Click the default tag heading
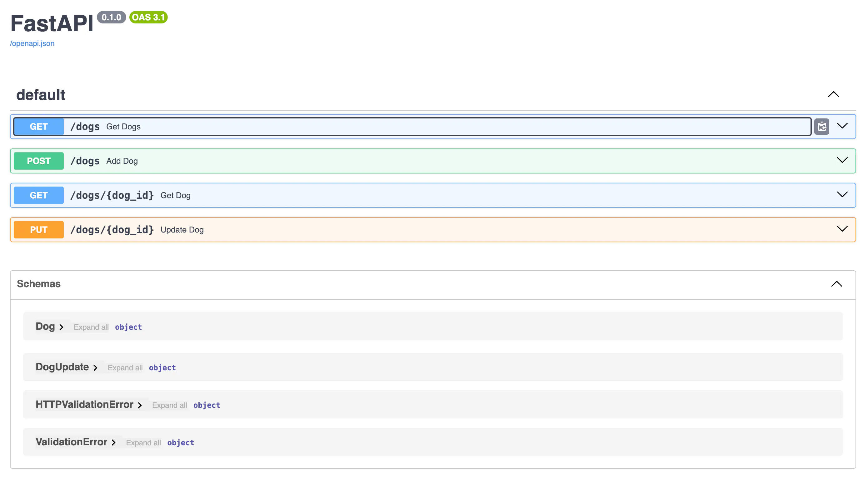This screenshot has width=868, height=480. (41, 95)
